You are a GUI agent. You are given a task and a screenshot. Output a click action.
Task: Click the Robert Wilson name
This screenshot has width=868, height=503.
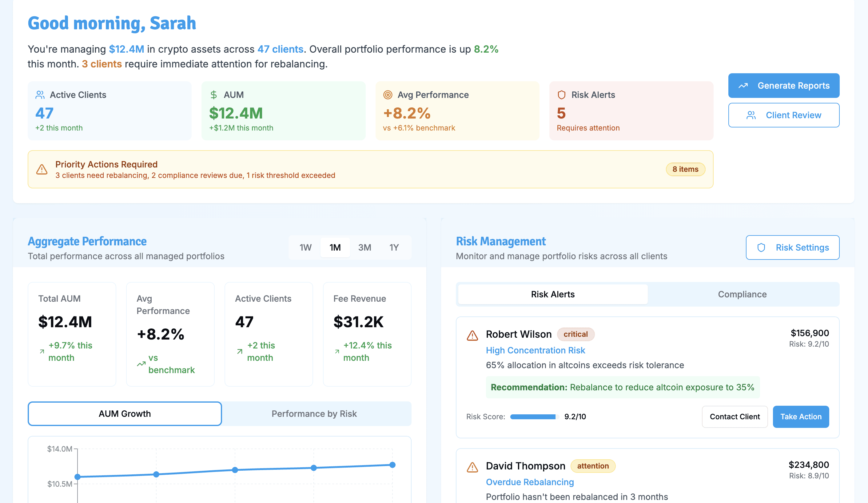(519, 334)
